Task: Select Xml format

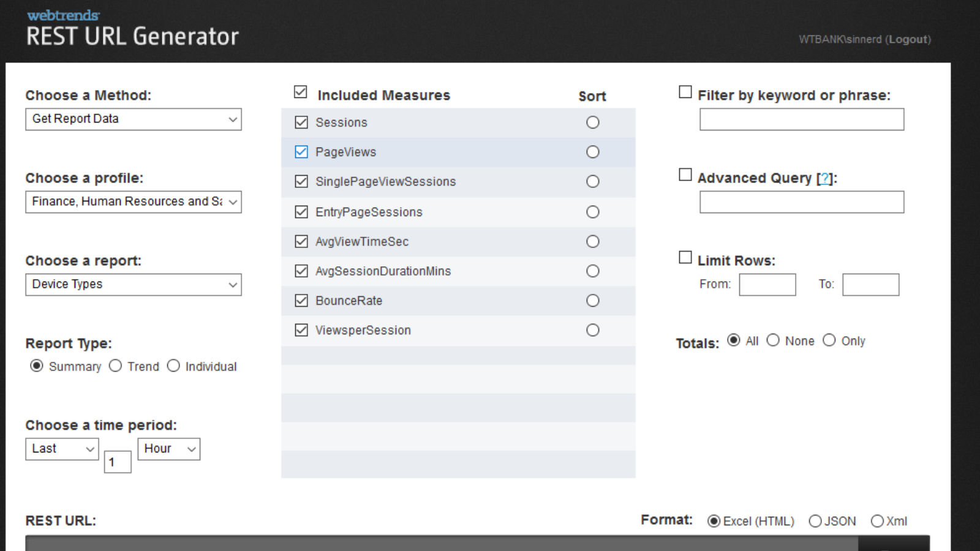Action: [x=877, y=521]
